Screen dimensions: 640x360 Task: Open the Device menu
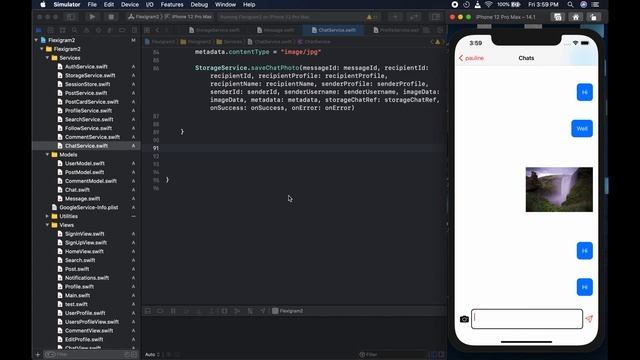pos(130,4)
